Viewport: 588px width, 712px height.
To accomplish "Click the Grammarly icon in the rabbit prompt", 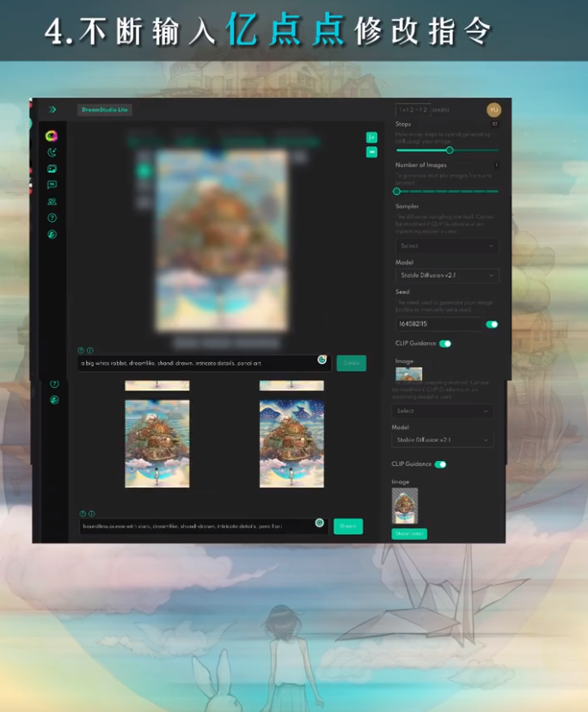I will 322,359.
